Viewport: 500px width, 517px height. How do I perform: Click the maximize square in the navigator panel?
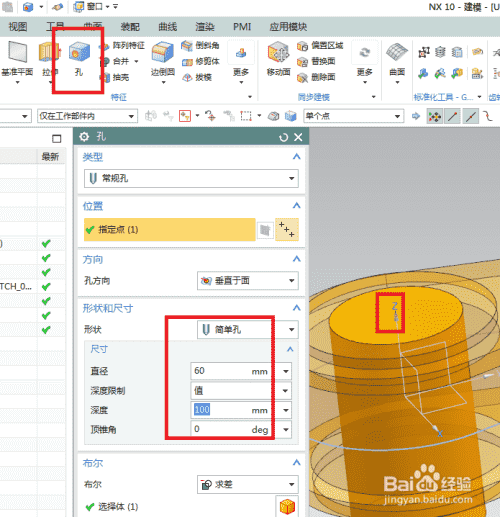tap(57, 139)
